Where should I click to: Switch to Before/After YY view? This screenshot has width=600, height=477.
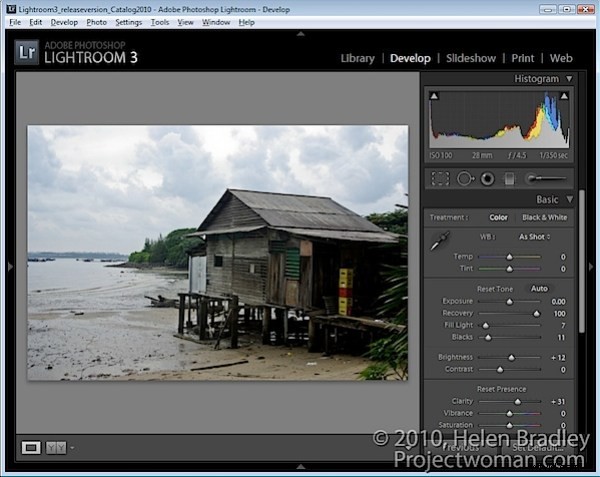click(56, 448)
